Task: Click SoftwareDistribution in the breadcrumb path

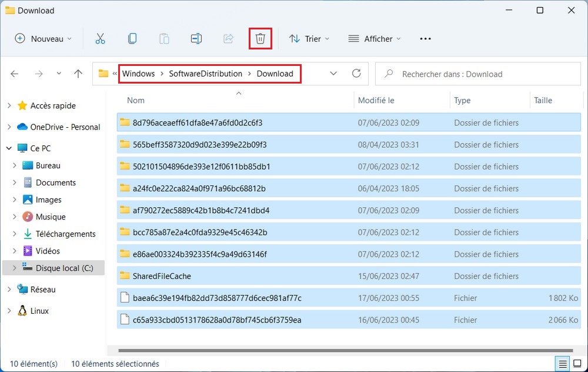Action: tap(205, 74)
